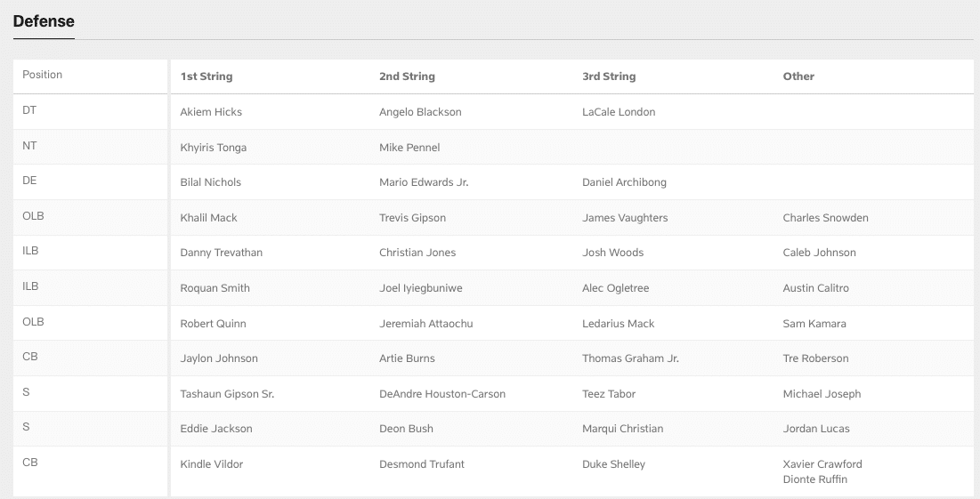Click Desmond Trufant's name
The image size is (980, 499).
coord(421,464)
